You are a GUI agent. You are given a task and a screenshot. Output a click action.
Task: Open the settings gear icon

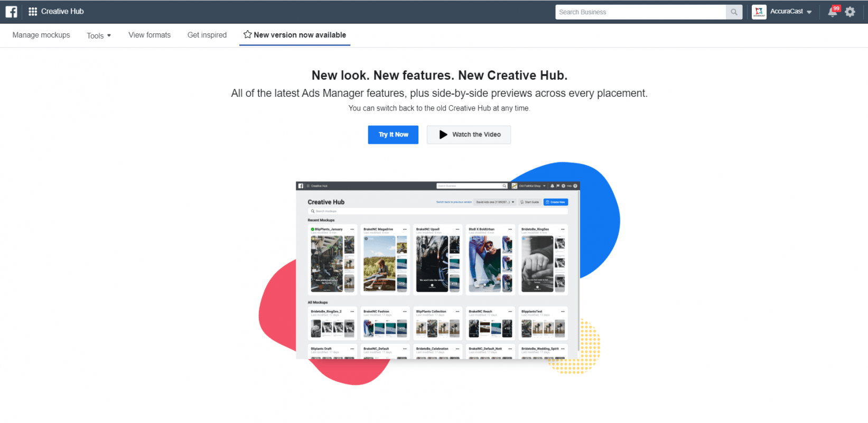(x=850, y=12)
